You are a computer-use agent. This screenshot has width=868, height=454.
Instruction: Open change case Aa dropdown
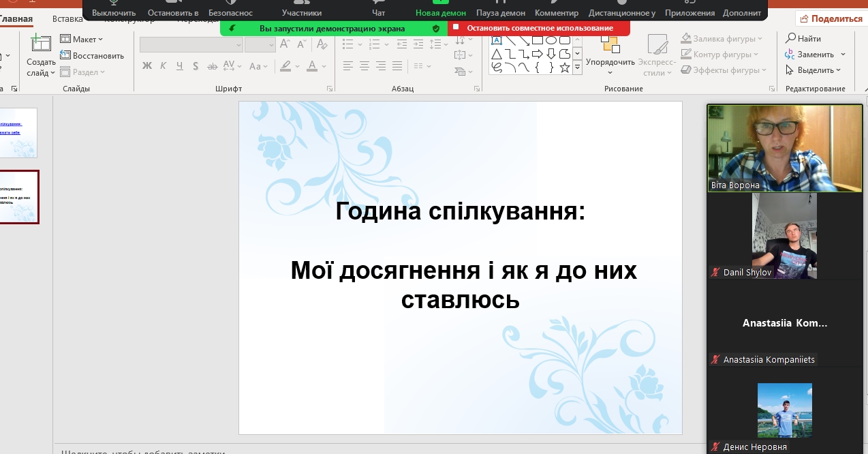[x=259, y=66]
